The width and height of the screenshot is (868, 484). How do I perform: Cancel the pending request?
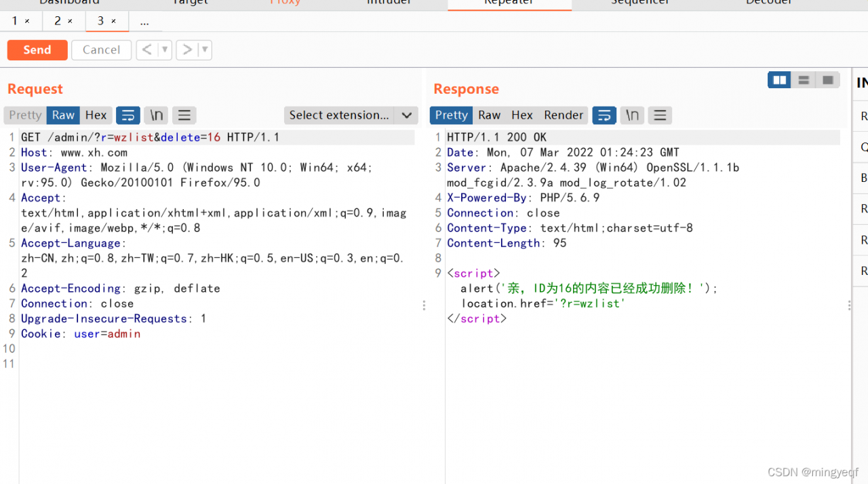[101, 50]
